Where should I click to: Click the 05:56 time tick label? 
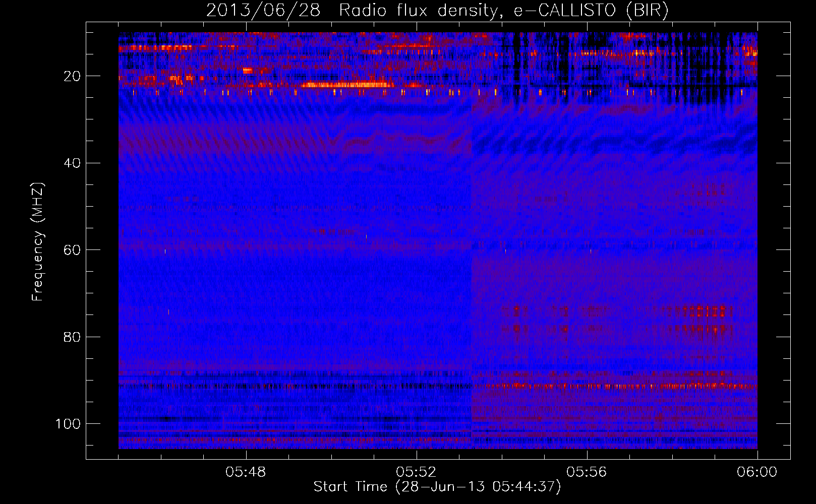[x=587, y=472]
